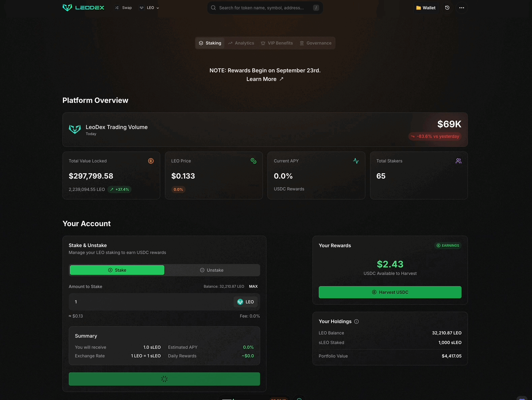The image size is (532, 400).
Task: Open the three-dot more options menu
Action: click(x=462, y=8)
